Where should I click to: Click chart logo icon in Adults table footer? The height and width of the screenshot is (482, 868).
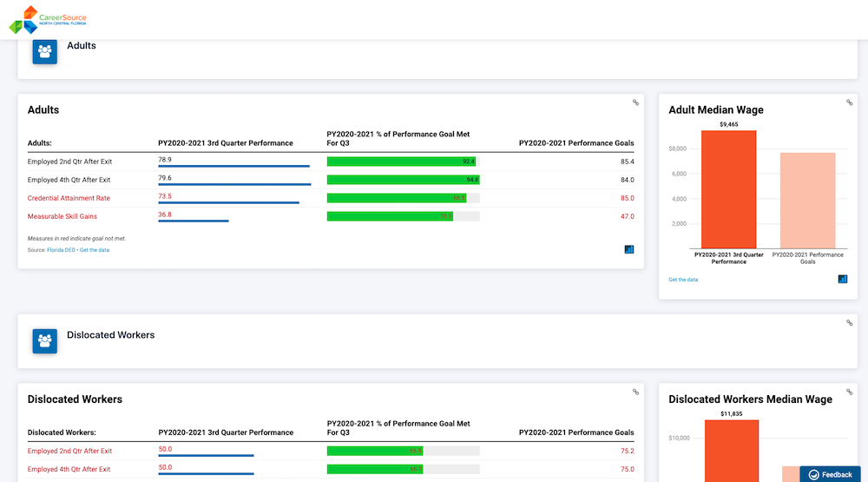pyautogui.click(x=628, y=249)
